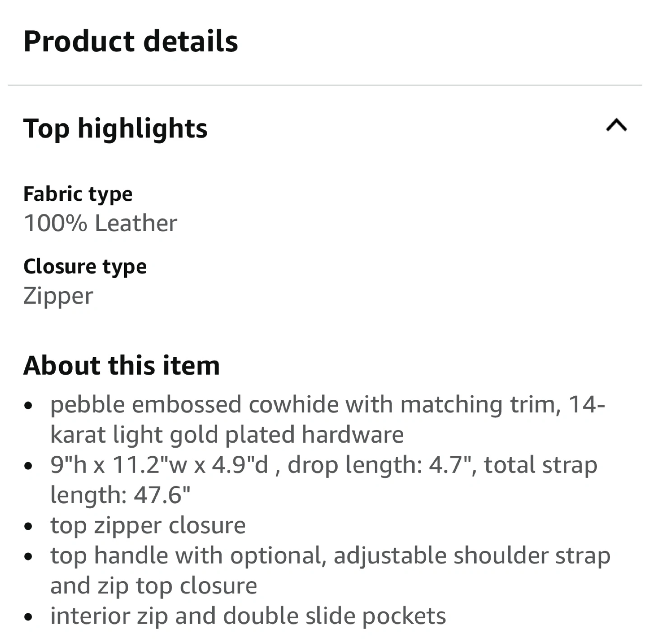Select the Closure type label

coord(85,267)
